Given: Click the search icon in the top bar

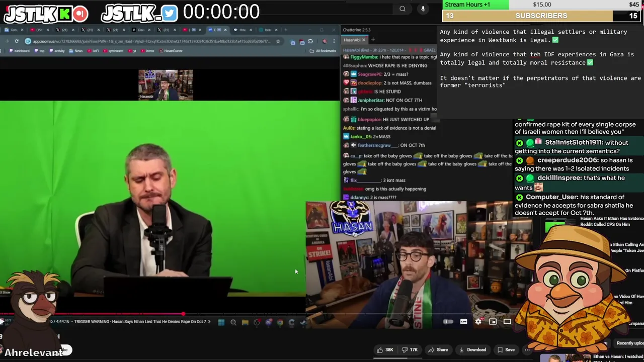Looking at the screenshot, I should pos(403,9).
